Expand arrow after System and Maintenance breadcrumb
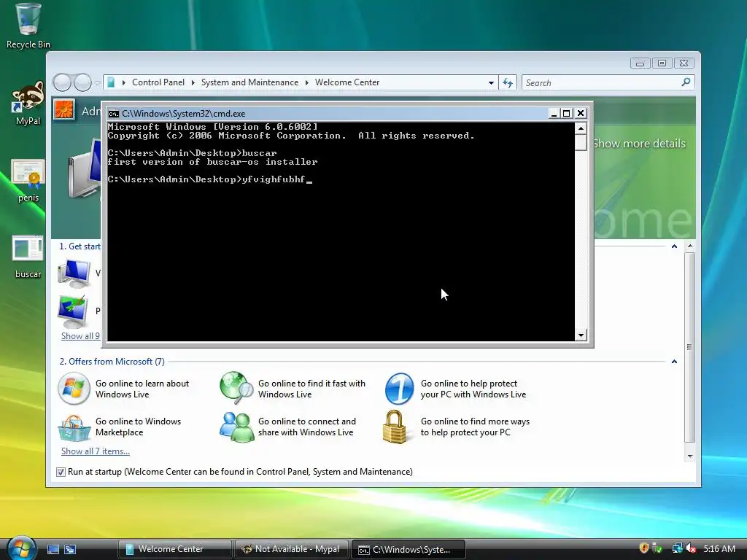747x560 pixels. tap(307, 83)
